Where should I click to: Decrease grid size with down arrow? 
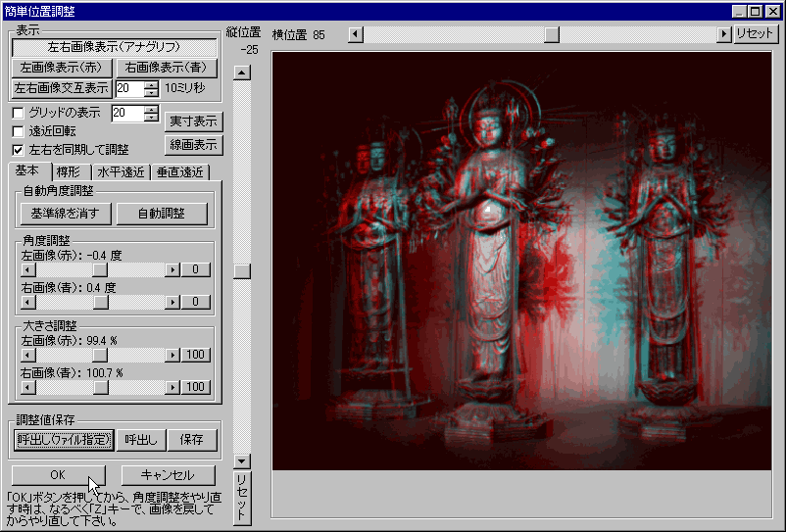coord(151,117)
